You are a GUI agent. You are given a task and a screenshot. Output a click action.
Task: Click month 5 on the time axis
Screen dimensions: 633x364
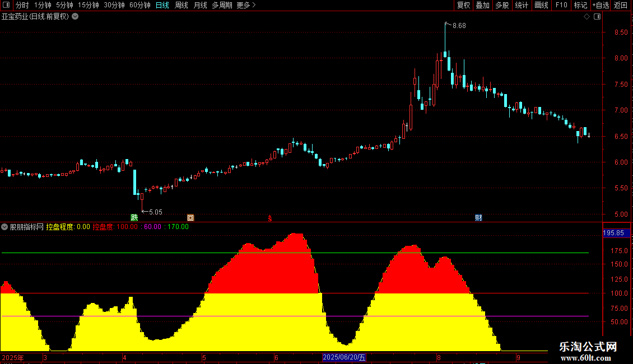pos(204,357)
